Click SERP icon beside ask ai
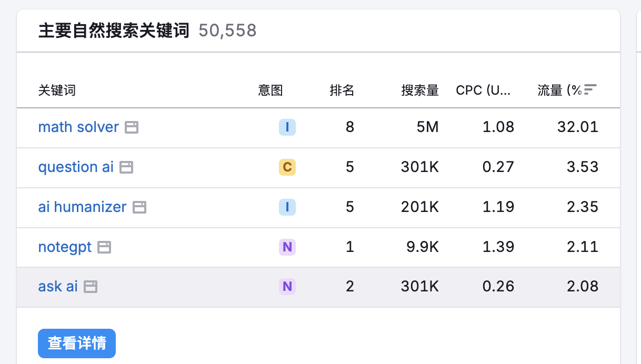The image size is (641, 364). pyautogui.click(x=91, y=287)
